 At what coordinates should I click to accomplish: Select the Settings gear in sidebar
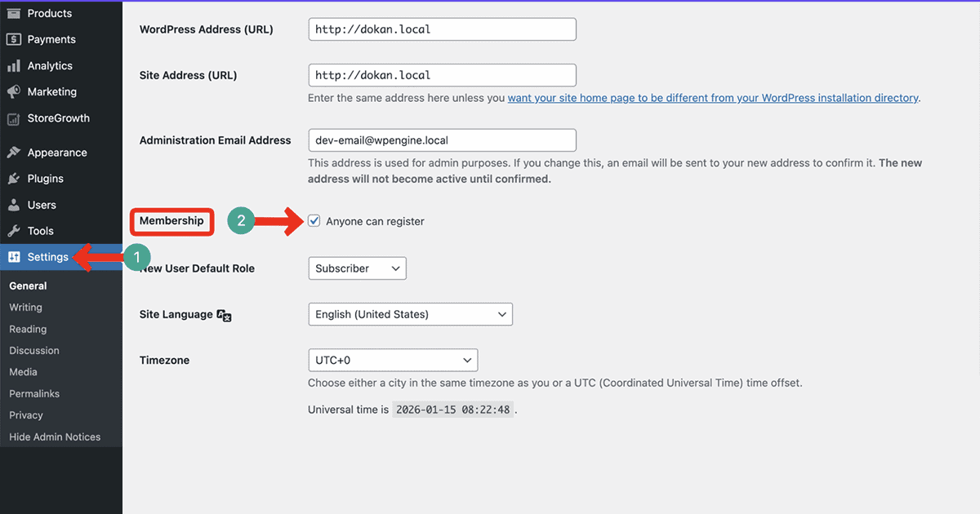click(15, 256)
